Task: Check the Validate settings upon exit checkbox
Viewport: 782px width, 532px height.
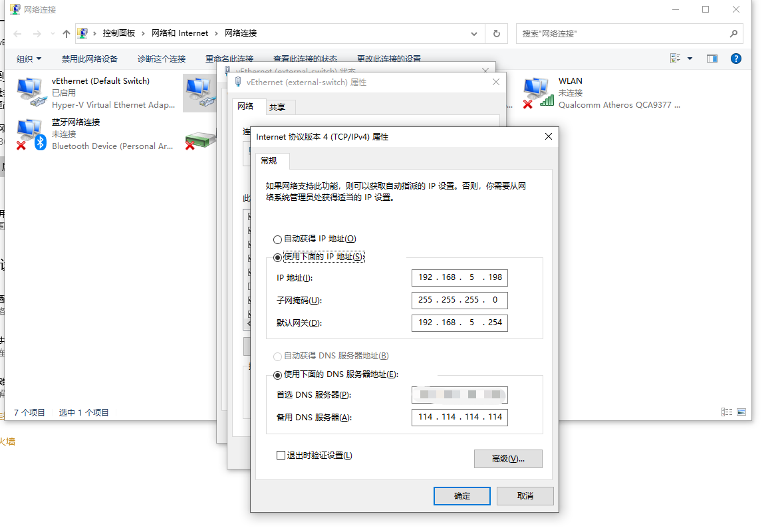Action: [281, 456]
